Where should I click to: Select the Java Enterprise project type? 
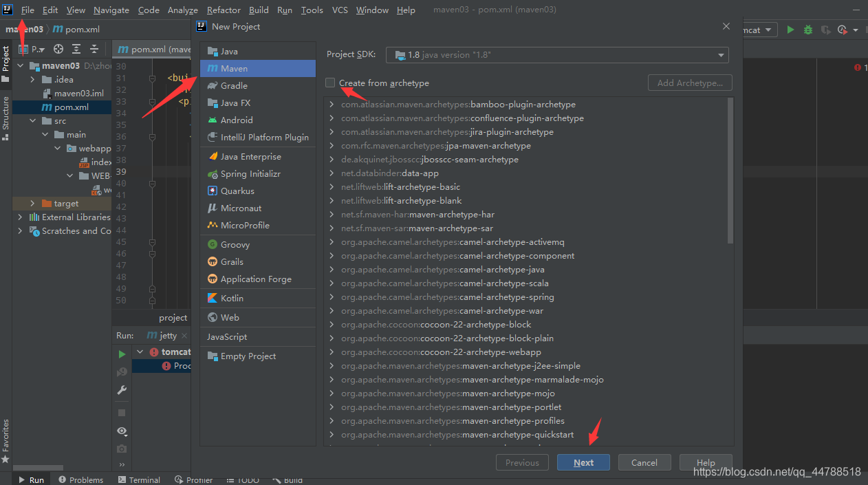[x=258, y=157]
